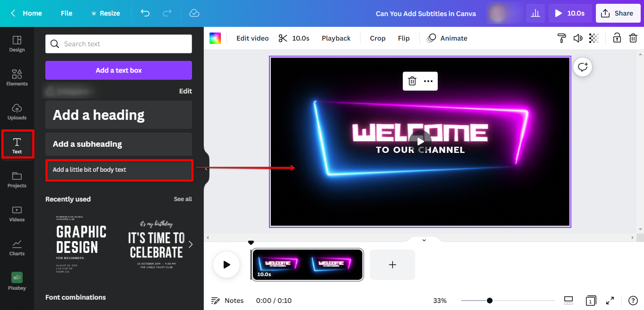Click the volume speaker icon
The height and width of the screenshot is (310, 644).
pyautogui.click(x=578, y=38)
